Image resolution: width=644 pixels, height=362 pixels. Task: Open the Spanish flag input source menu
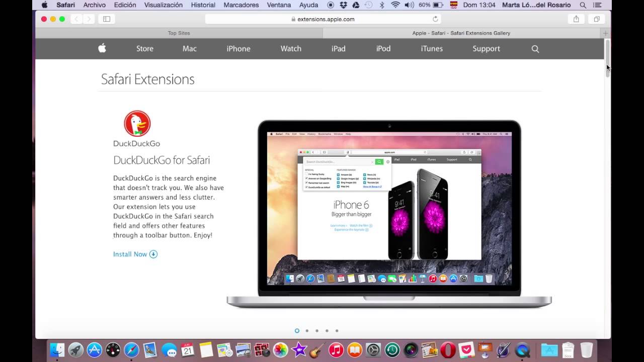coord(454,5)
